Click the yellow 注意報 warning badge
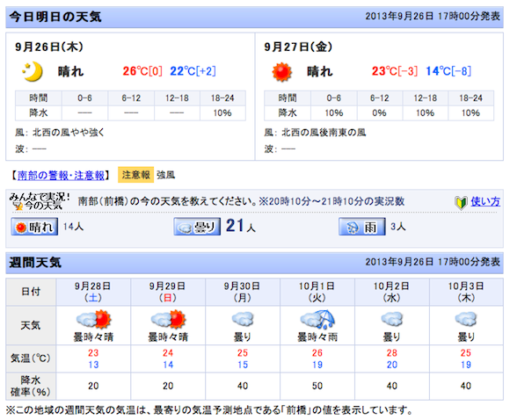510x420 pixels. (x=135, y=175)
